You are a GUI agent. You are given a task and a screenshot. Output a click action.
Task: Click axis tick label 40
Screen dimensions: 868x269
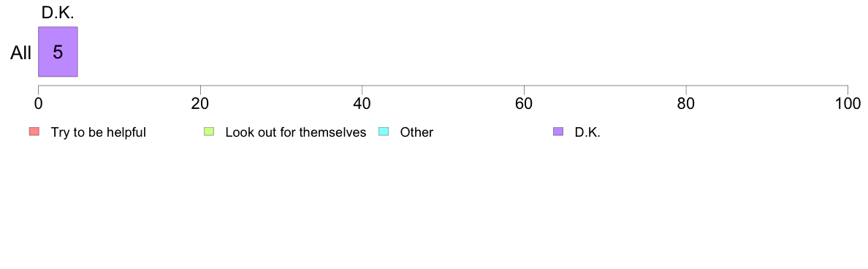click(x=362, y=104)
